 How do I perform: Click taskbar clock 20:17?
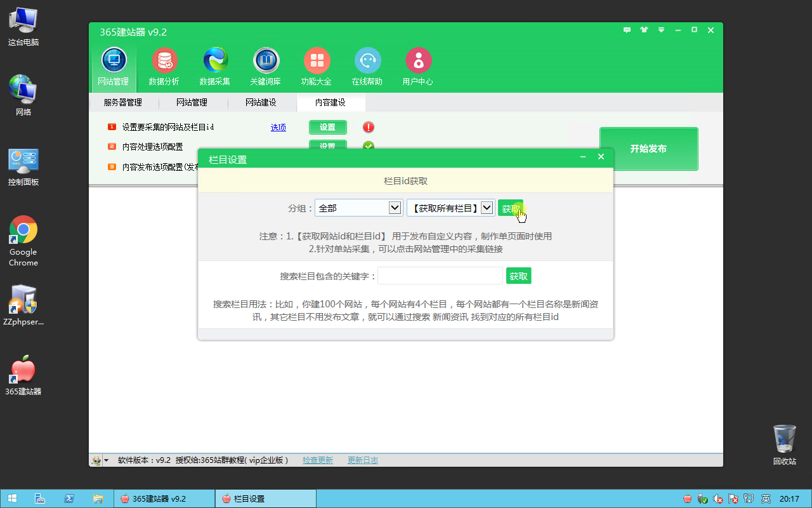point(789,498)
